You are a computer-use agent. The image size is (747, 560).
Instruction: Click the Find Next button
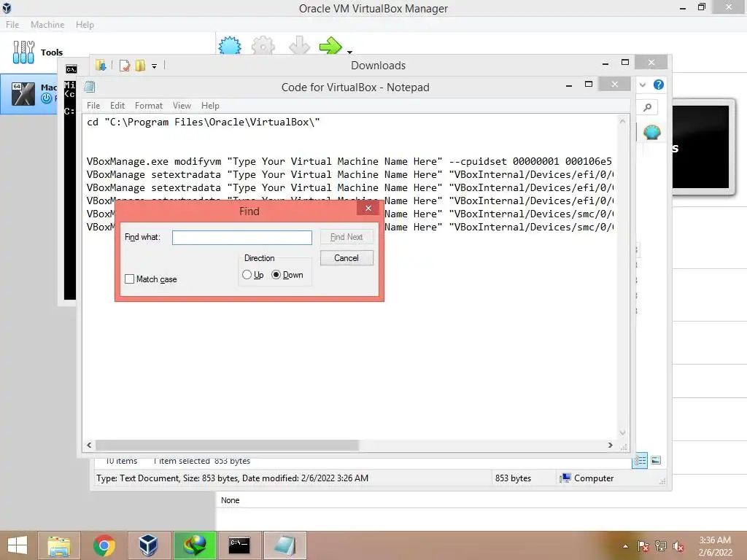click(347, 237)
